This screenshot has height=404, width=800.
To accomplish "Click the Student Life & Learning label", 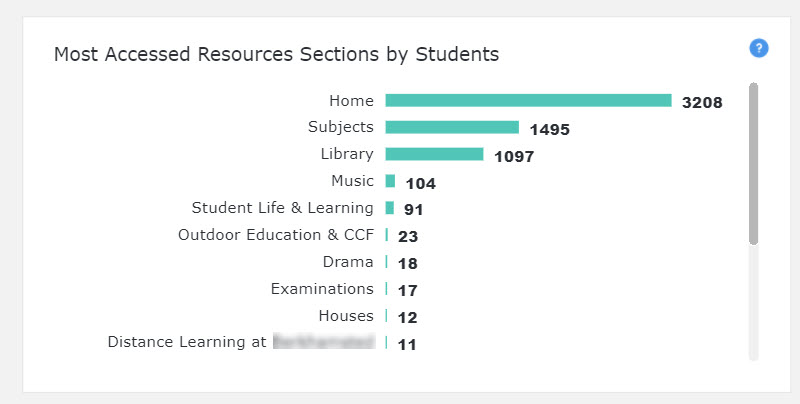I will [282, 208].
